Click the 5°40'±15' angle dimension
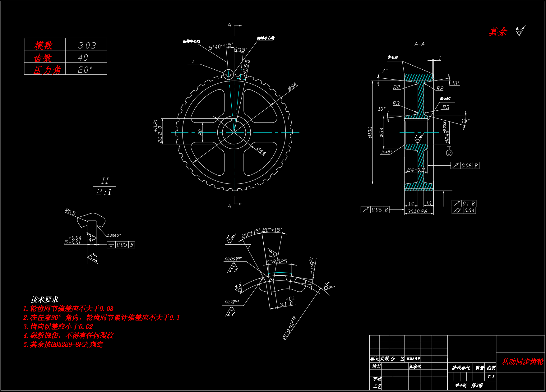 click(221, 46)
